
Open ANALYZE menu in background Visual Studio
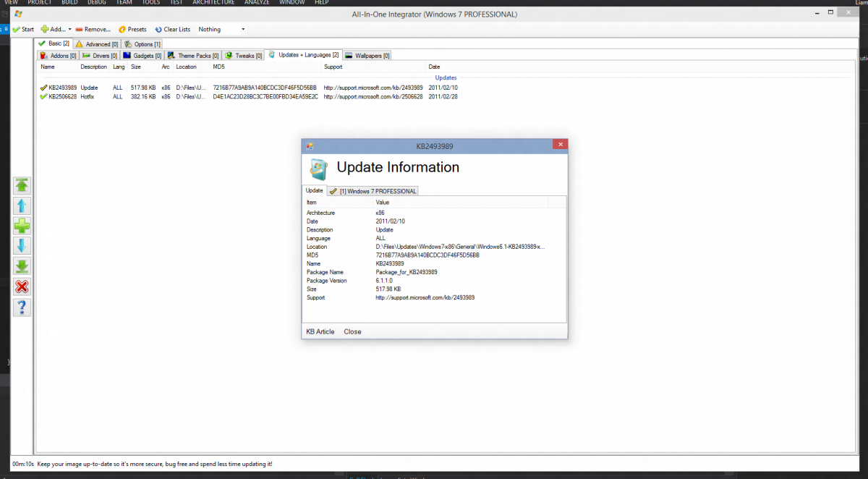coord(258,2)
